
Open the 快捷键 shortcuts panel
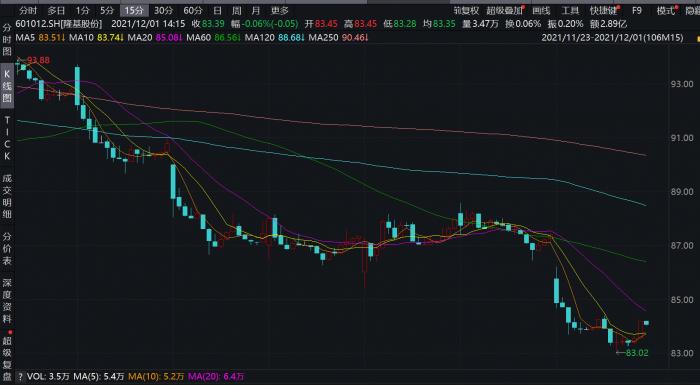[603, 11]
